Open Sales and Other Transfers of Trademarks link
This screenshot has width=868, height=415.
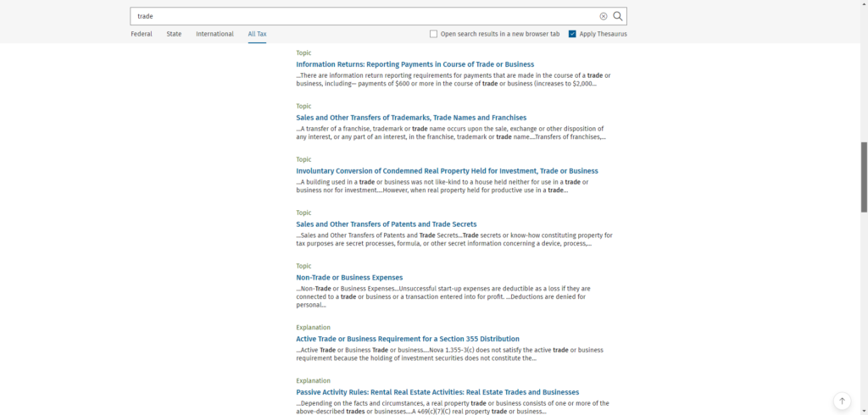pos(411,118)
